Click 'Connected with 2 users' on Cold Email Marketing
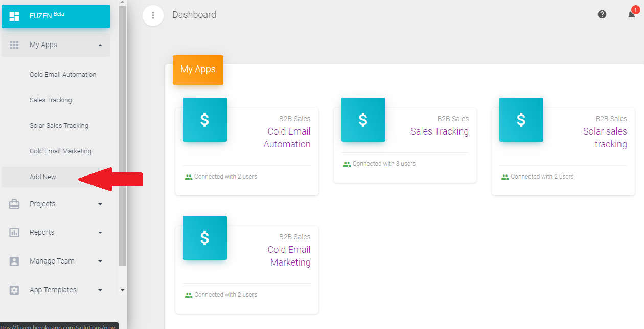This screenshot has height=329, width=644. [x=225, y=295]
